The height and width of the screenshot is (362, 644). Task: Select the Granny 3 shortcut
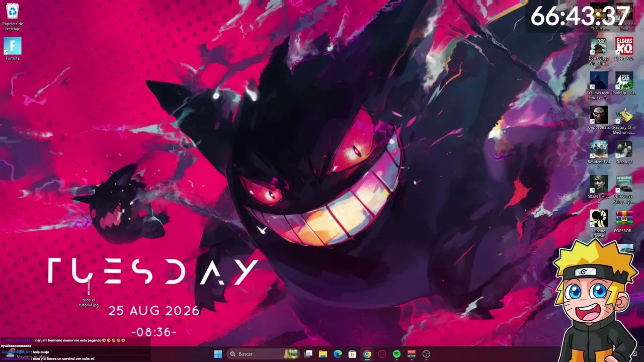point(624,153)
